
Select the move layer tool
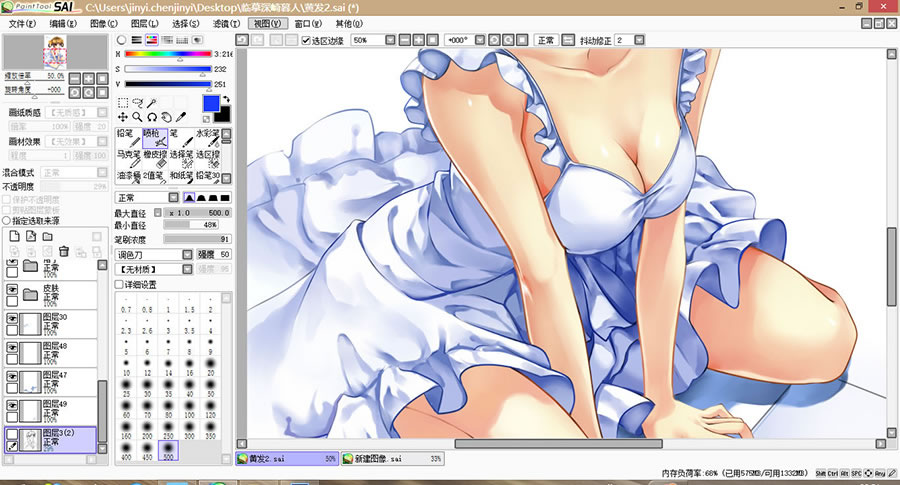(123, 117)
